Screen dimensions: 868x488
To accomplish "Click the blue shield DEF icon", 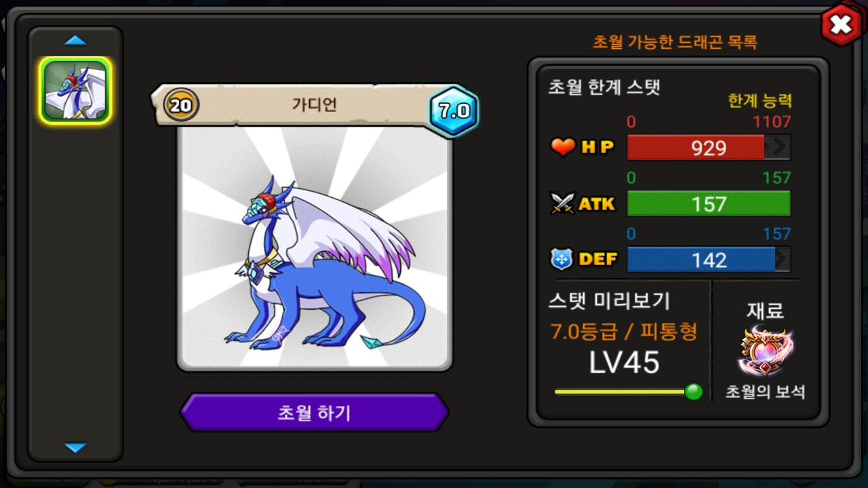I will [563, 259].
